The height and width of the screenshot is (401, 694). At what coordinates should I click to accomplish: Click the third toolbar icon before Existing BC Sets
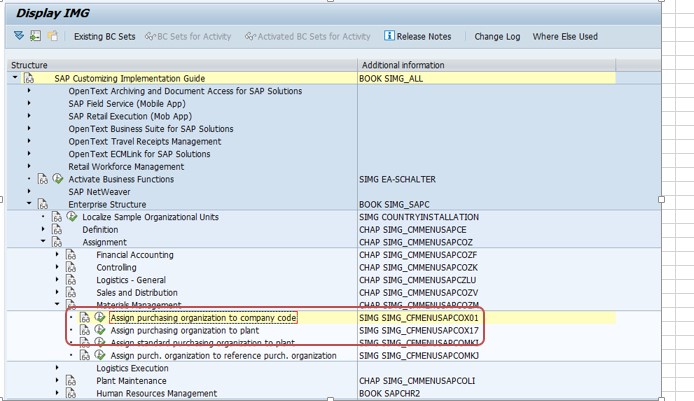(x=52, y=36)
